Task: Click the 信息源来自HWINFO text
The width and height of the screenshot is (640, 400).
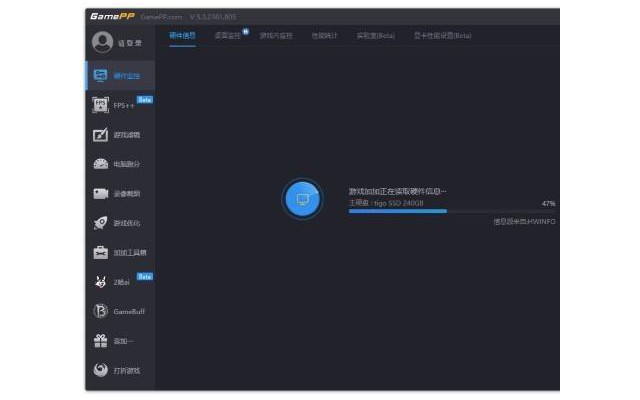Action: [524, 222]
